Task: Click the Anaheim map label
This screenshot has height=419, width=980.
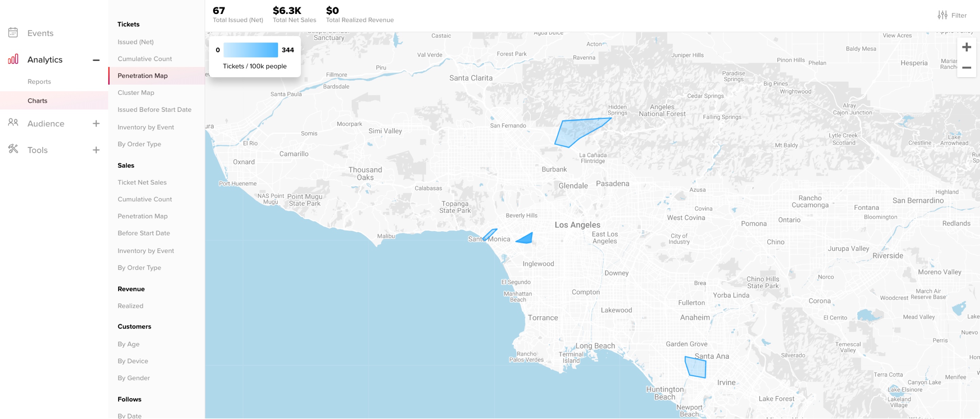Action: tap(695, 318)
